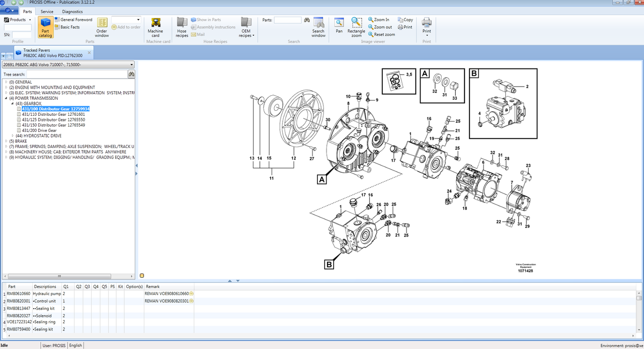Image resolution: width=644 pixels, height=349 pixels.
Task: Click the Tree search field
Action: (x=76, y=74)
